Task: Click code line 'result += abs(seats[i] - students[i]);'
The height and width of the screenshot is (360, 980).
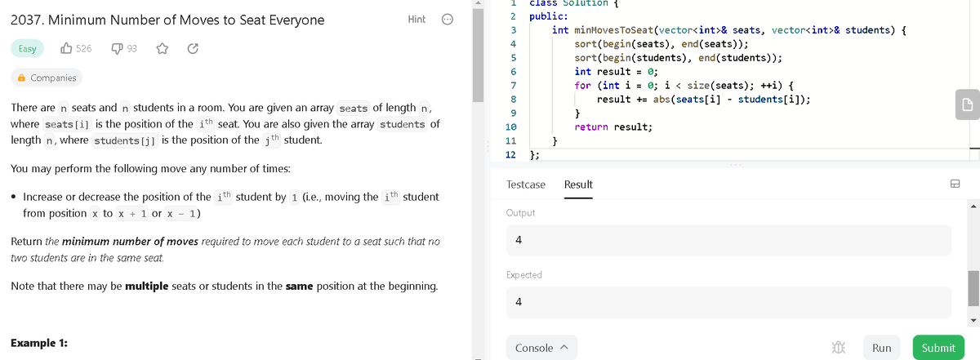Action: (x=703, y=100)
